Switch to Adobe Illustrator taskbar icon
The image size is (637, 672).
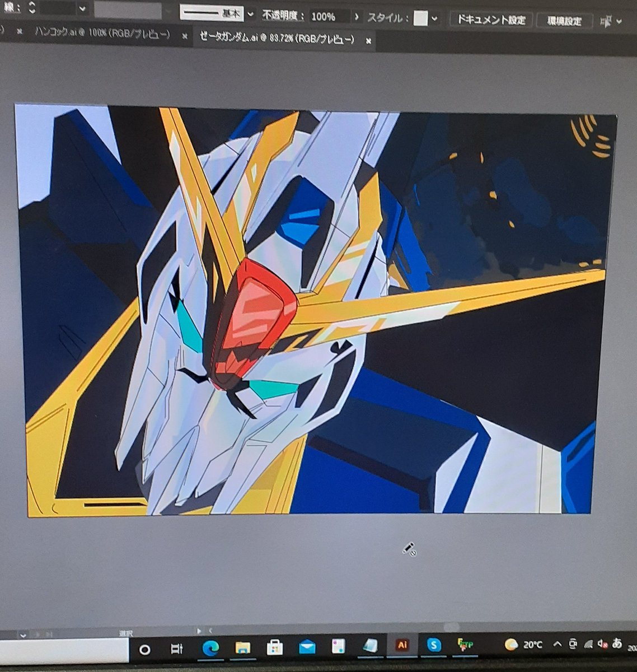(401, 645)
